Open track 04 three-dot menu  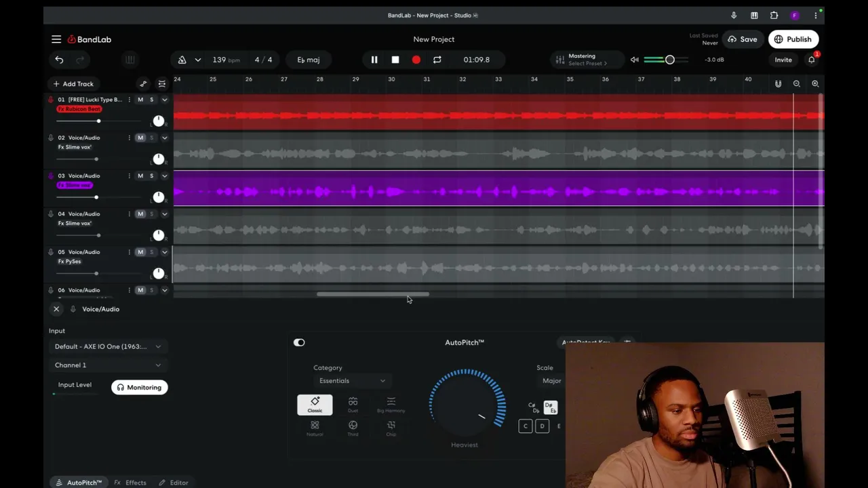click(x=129, y=213)
